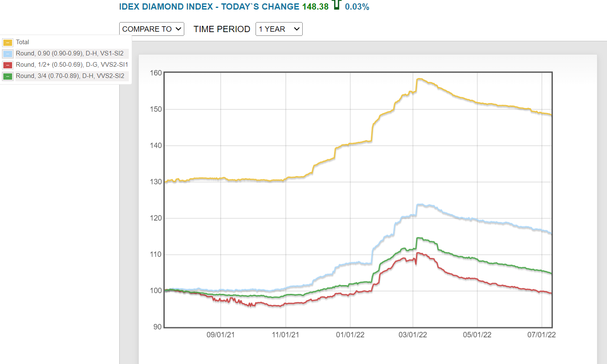Click the red Round 1/2+ legend swatch
Screen dimensions: 607x364
pos(8,65)
